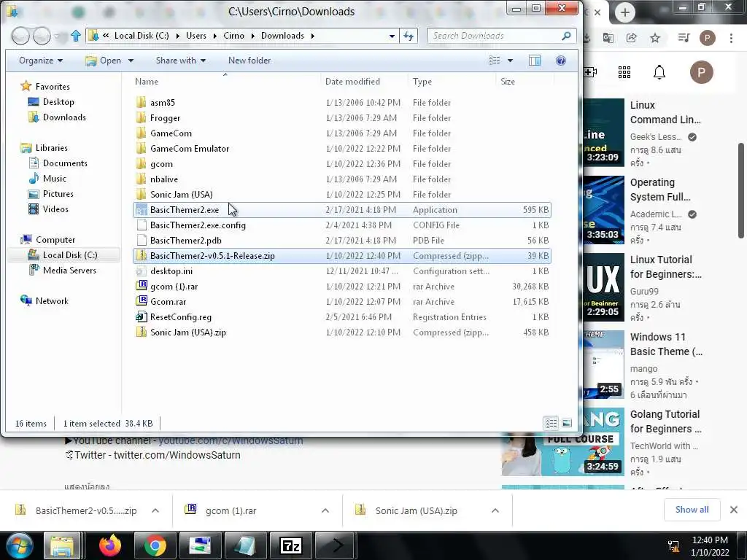Select Sonic Jam (USA).zip file icon

point(141,332)
